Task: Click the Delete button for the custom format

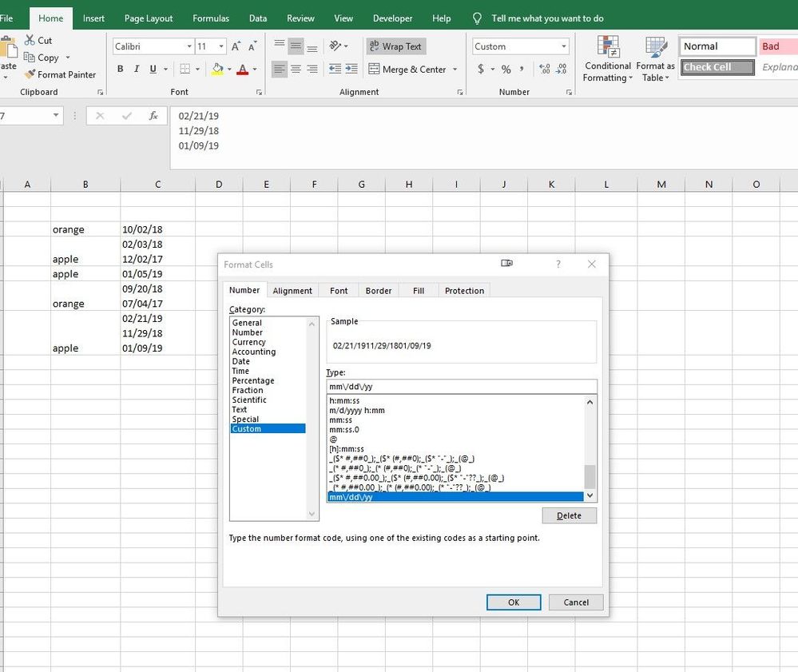Action: 569,515
